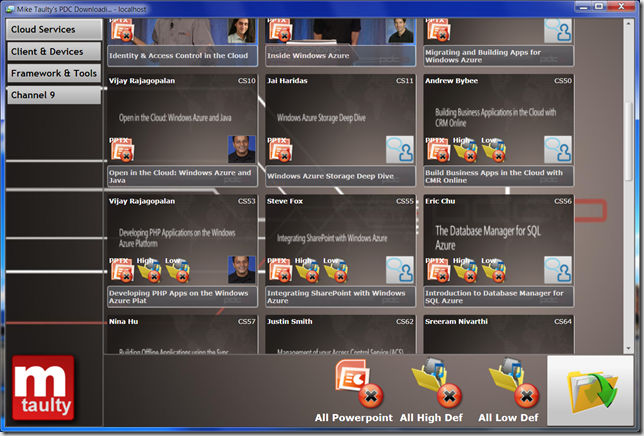This screenshot has height=436, width=644.
Task: Open 'Build Business Apps in the Cloud' title
Action: (499, 176)
